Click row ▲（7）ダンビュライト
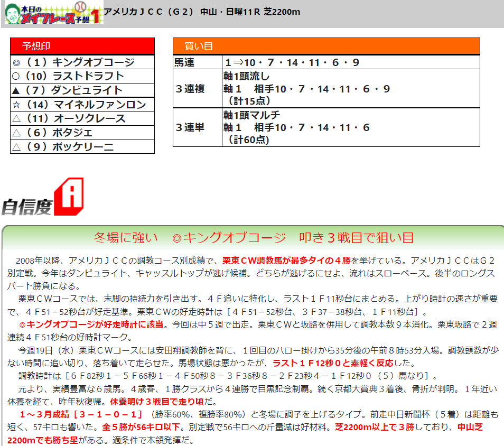Viewport: 504px width, 446px height. click(x=82, y=90)
